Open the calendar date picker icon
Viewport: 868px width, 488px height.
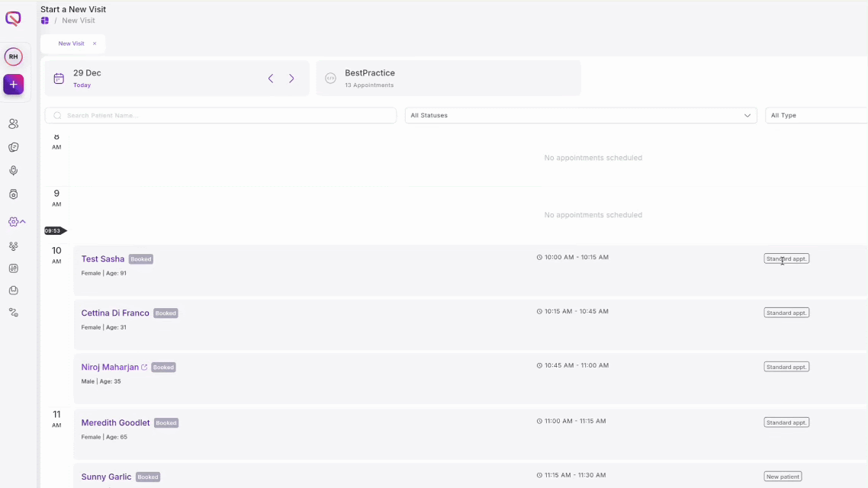(x=59, y=79)
